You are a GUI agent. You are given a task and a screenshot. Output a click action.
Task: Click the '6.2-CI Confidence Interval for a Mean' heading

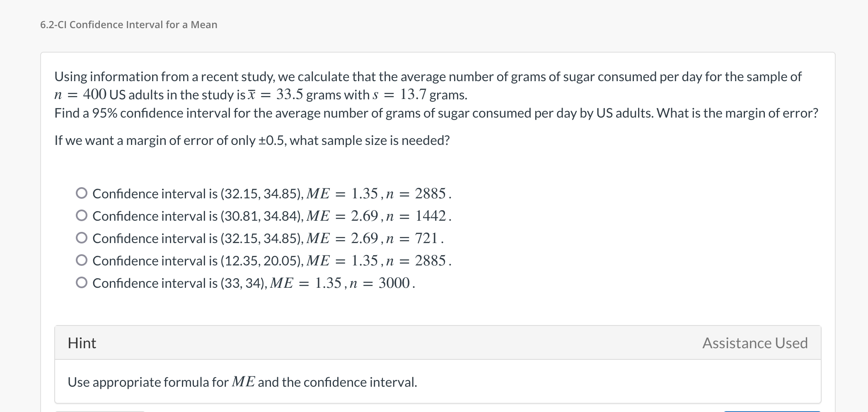tap(129, 25)
